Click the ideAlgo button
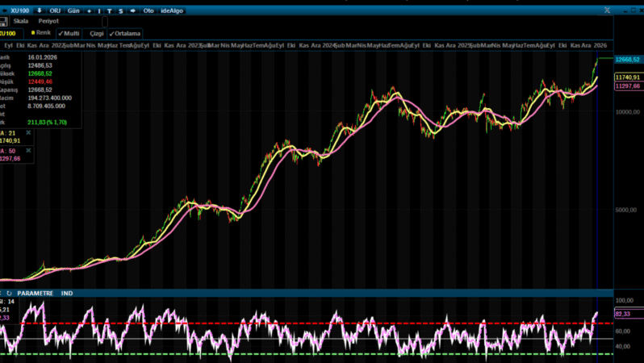Viewport: 644px width, 363px height. [172, 10]
